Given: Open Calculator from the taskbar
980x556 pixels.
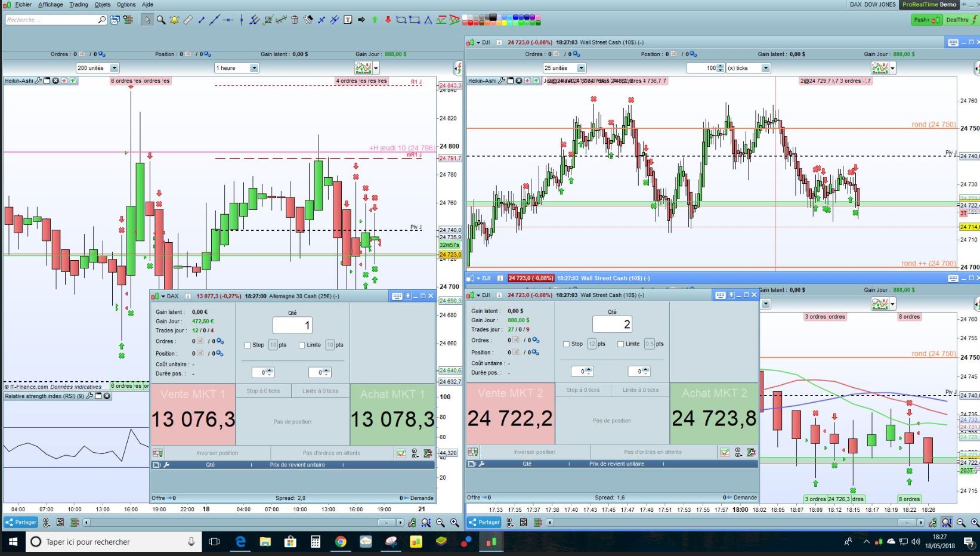Looking at the screenshot, I should 316,542.
